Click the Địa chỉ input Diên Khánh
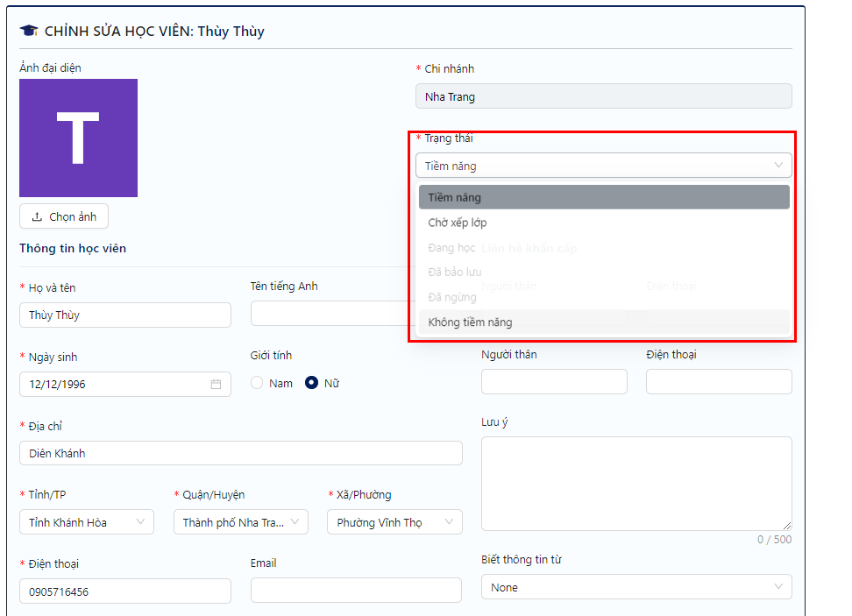The height and width of the screenshot is (616, 852). 241,453
